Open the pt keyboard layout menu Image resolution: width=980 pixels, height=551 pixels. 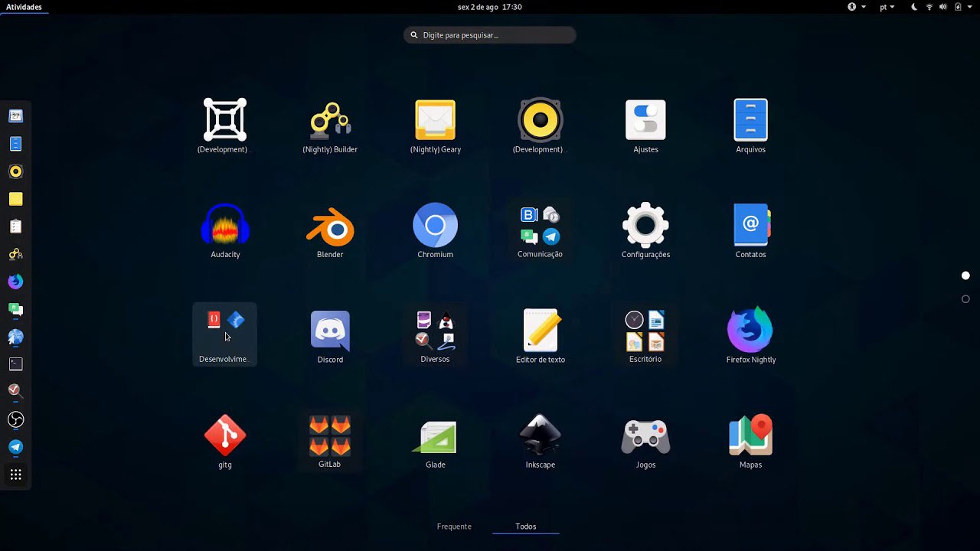887,7
